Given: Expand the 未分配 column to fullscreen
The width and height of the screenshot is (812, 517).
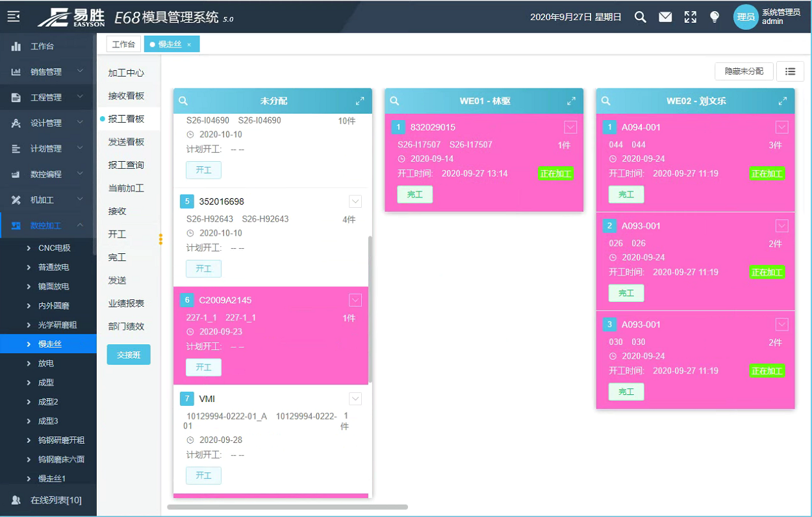Looking at the screenshot, I should pos(360,101).
